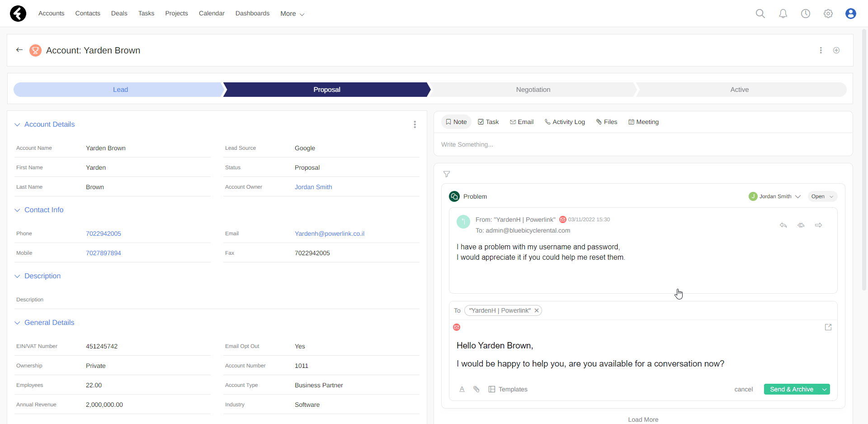Switch to the Email tab in the activity panel
Image resolution: width=868 pixels, height=424 pixels.
coord(522,122)
